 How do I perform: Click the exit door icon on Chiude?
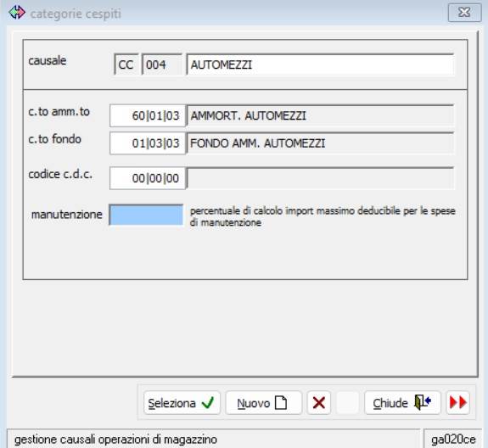(423, 402)
